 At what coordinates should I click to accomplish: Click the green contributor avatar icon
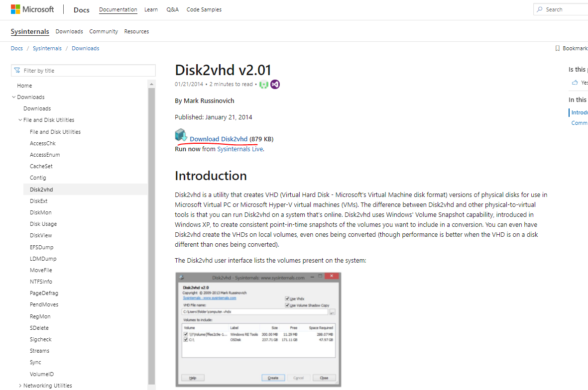[x=264, y=85]
